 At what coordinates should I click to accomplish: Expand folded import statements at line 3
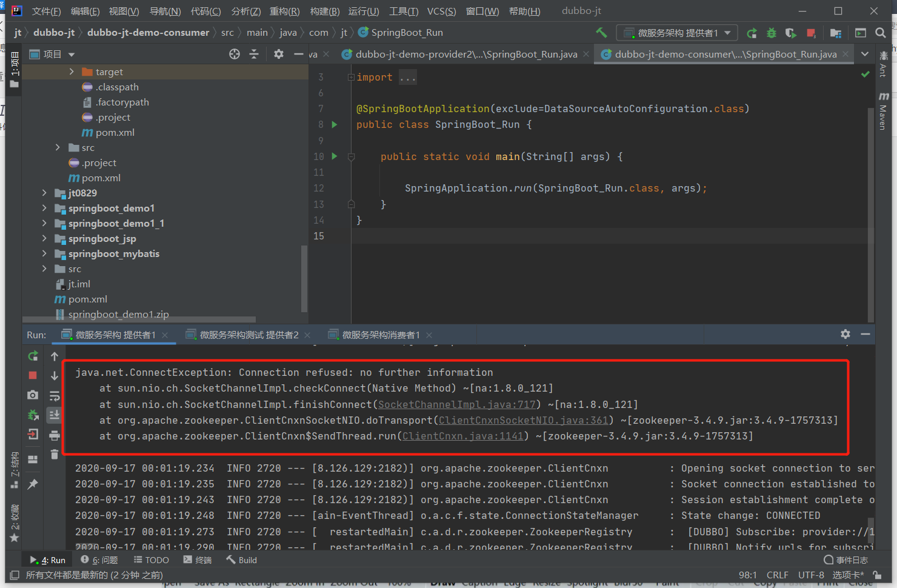tap(351, 77)
